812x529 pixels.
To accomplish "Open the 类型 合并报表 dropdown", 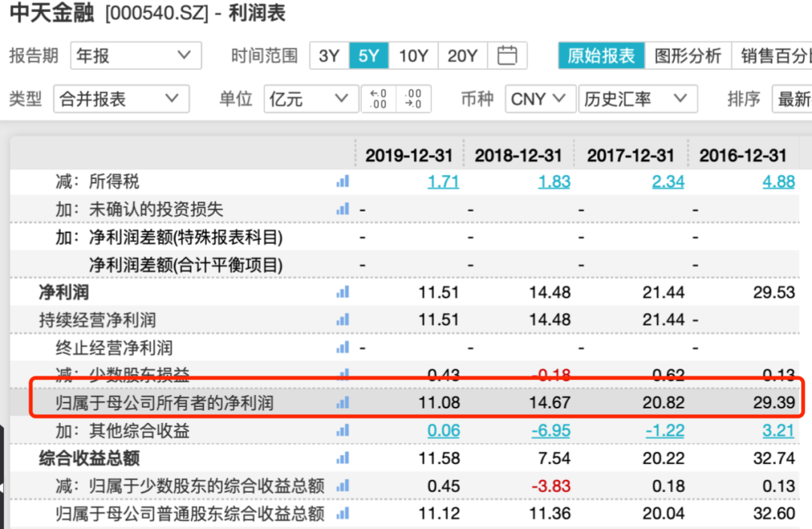I will pos(121,99).
